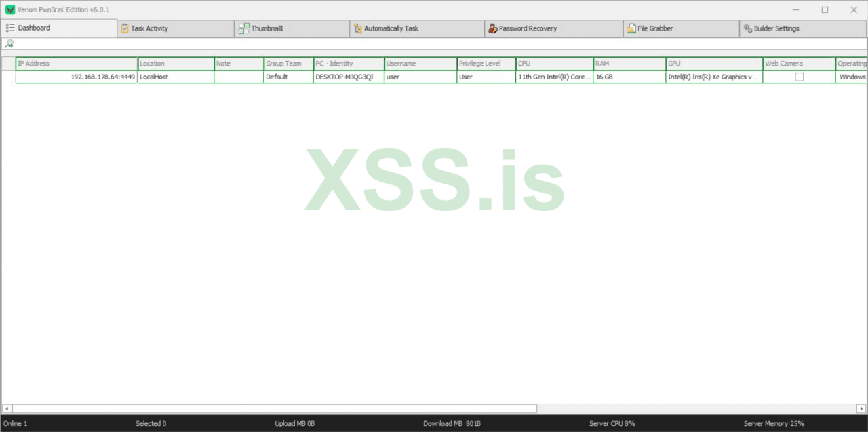Viewport: 868px width, 432px height.
Task: Focus the search text field
Action: pyautogui.click(x=441, y=44)
